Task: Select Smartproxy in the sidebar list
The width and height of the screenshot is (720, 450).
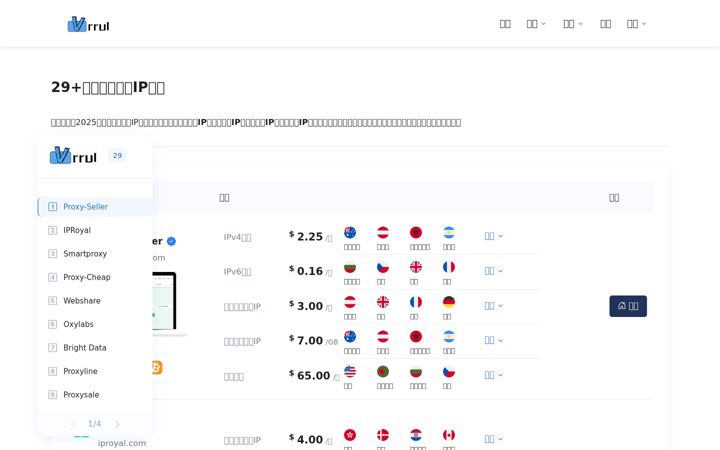Action: (x=95, y=253)
